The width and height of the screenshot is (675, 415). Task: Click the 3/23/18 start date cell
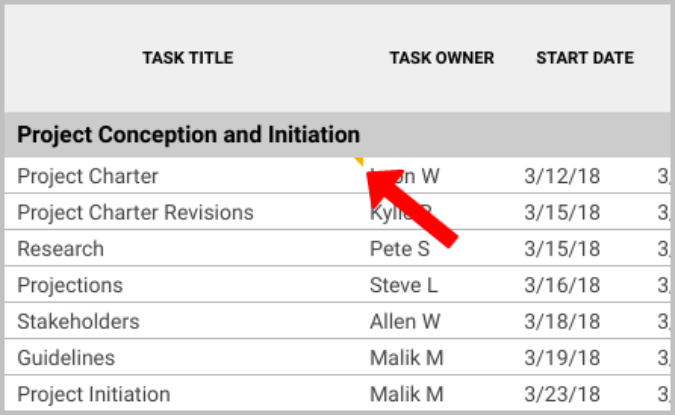tap(562, 394)
